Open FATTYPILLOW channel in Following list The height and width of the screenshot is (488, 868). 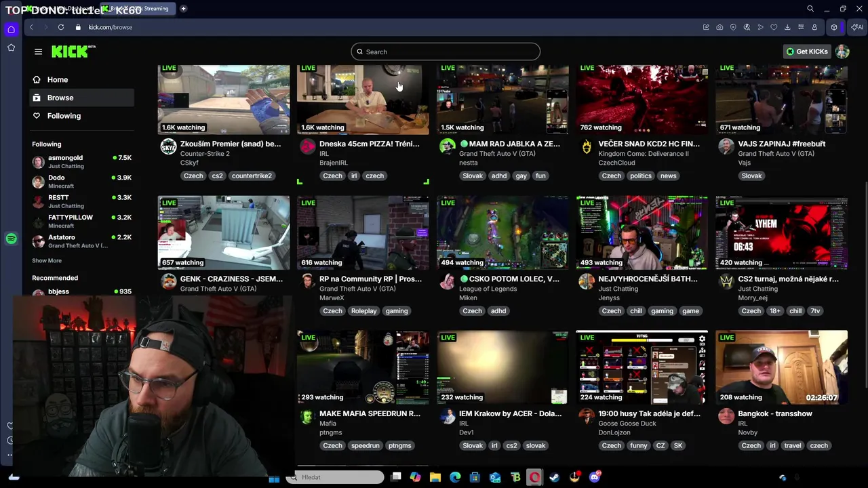click(x=81, y=221)
